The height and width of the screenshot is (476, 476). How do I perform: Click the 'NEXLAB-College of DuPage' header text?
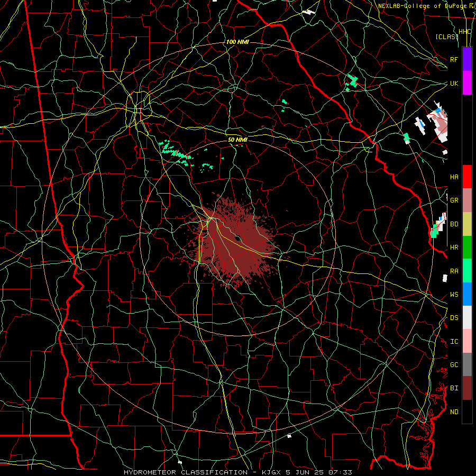pos(422,6)
